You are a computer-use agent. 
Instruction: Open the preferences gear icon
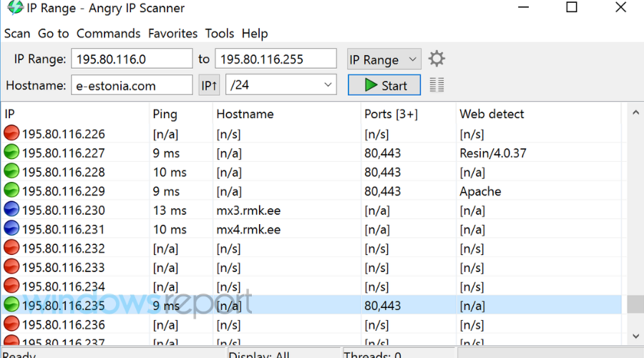click(x=436, y=59)
